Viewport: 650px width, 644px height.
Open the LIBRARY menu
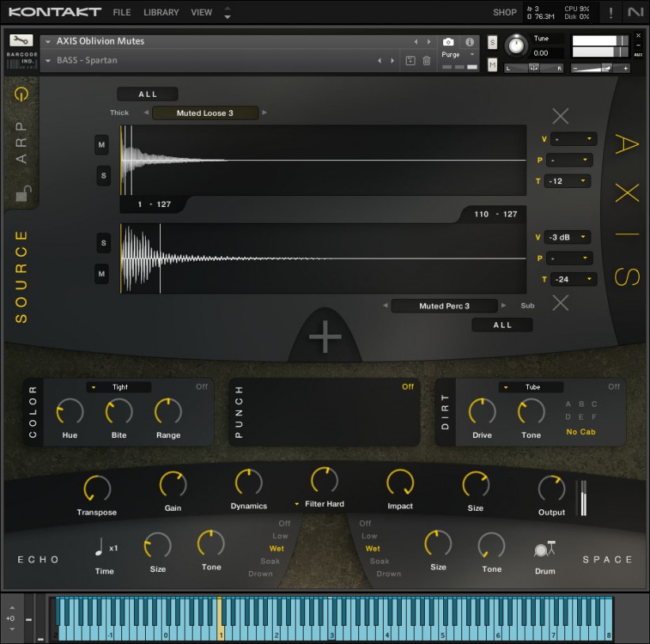pyautogui.click(x=161, y=13)
